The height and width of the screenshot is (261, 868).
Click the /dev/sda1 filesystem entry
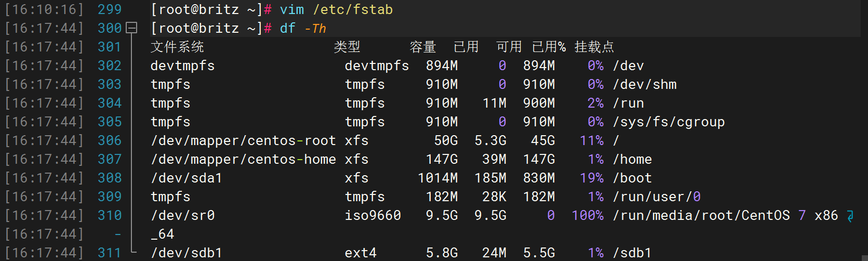coord(186,178)
